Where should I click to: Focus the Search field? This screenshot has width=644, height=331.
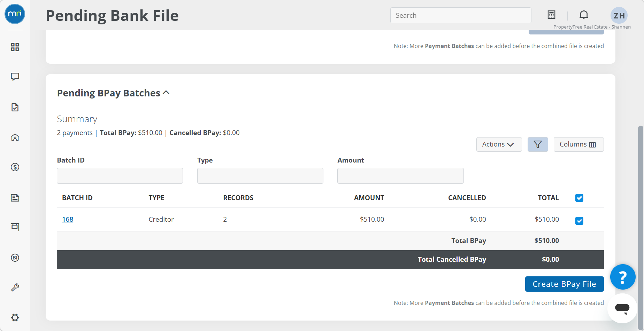[461, 15]
